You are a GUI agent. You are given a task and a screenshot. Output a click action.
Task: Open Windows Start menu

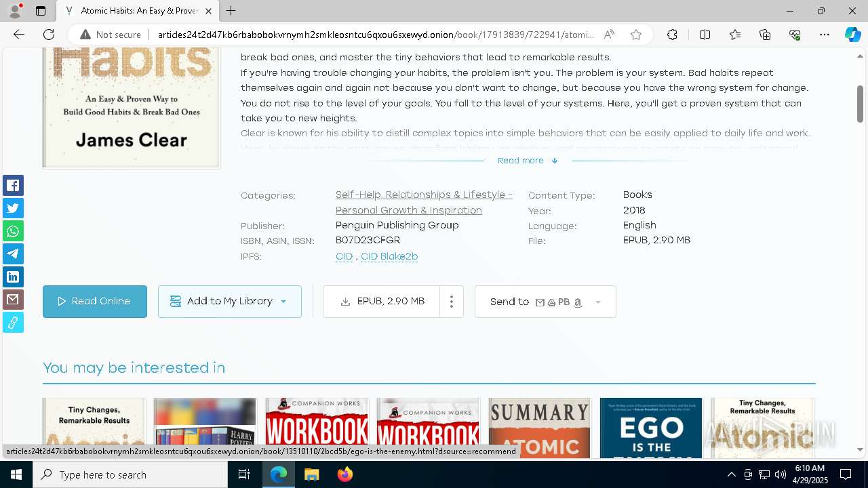pos(16,474)
